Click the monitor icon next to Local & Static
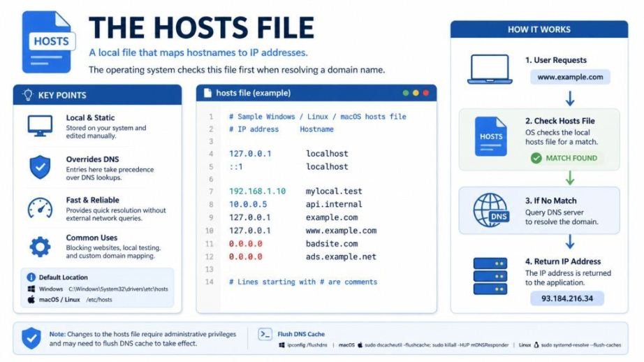The width and height of the screenshot is (644, 362). pos(40,126)
